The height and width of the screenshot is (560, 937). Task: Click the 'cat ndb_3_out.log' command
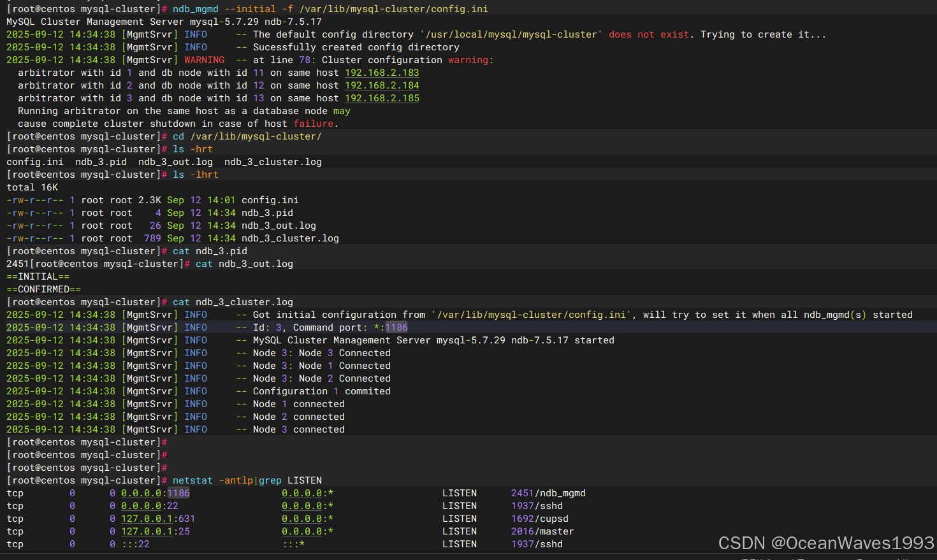(244, 264)
